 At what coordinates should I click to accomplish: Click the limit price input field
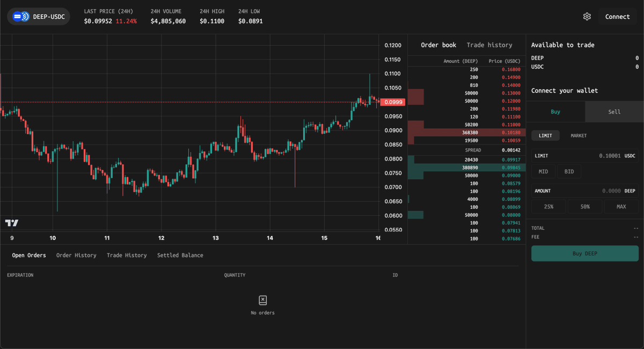[x=585, y=156]
